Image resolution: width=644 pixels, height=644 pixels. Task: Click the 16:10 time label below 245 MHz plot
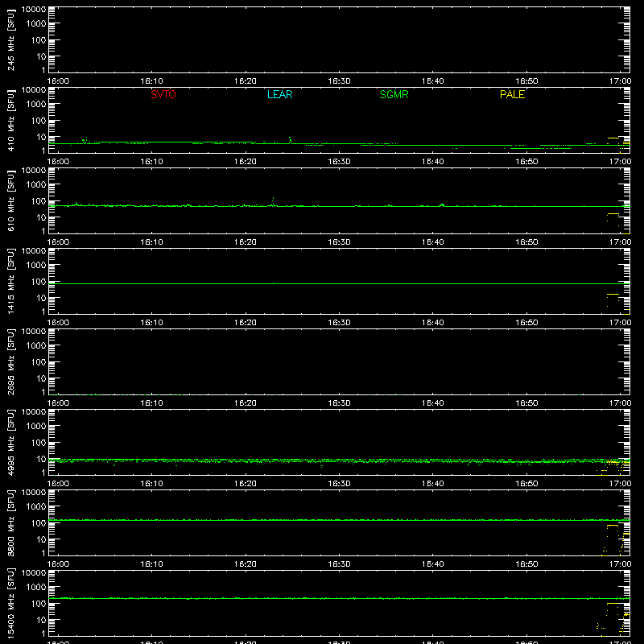click(x=151, y=81)
